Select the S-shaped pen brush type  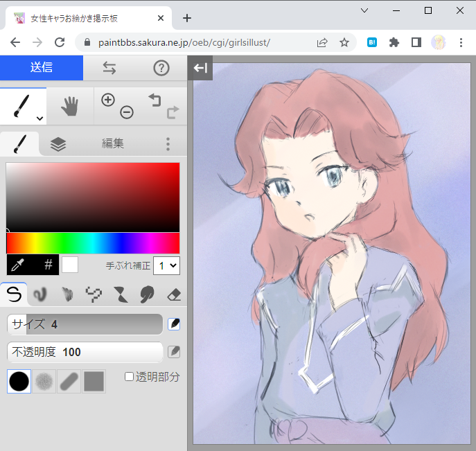click(14, 294)
